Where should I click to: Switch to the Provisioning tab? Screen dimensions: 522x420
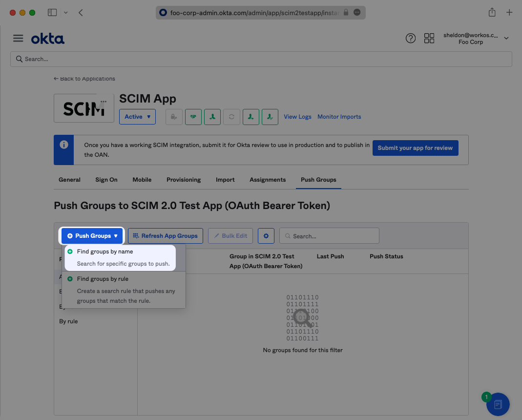(184, 180)
